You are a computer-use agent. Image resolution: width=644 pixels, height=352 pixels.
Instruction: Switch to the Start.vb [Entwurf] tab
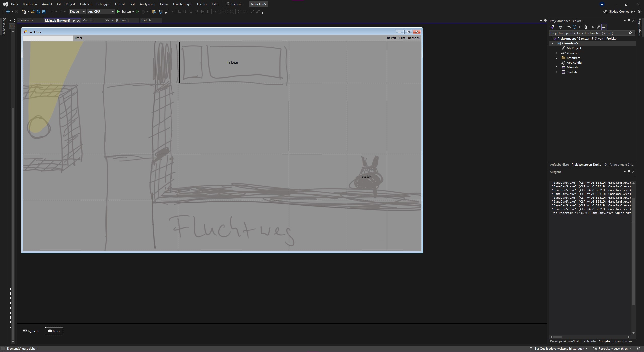pos(117,20)
